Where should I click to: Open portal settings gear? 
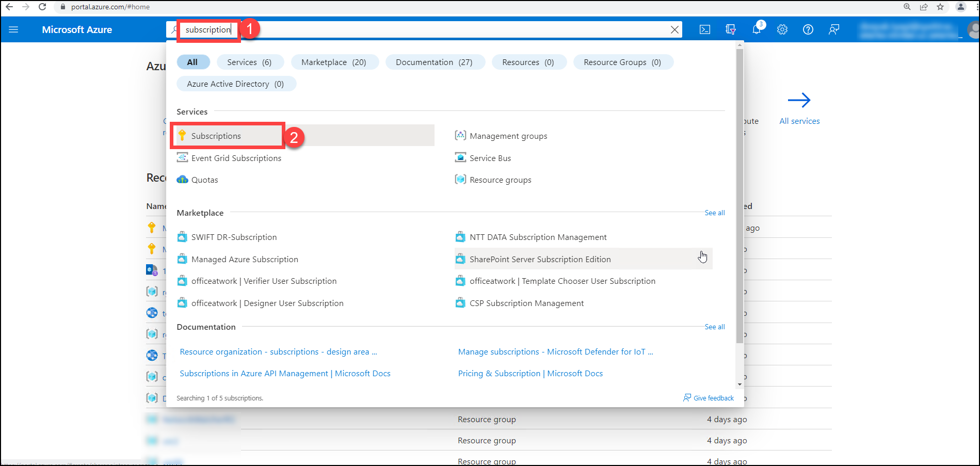tap(782, 29)
